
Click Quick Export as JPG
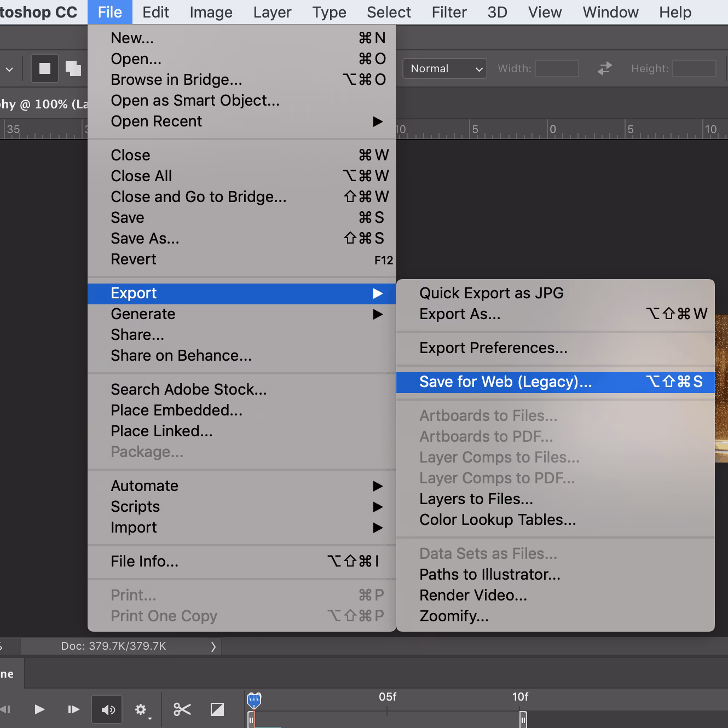point(491,293)
